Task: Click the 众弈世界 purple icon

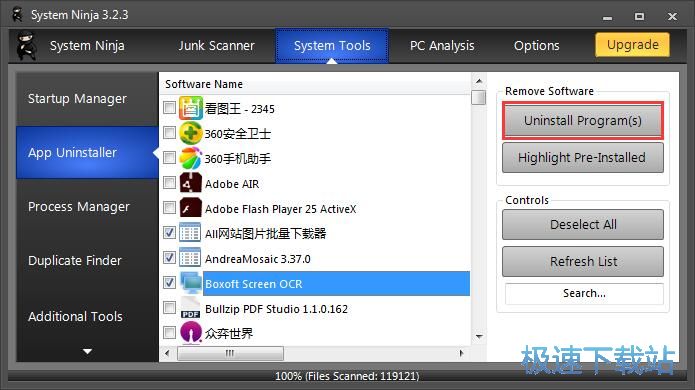Action: pyautogui.click(x=191, y=333)
